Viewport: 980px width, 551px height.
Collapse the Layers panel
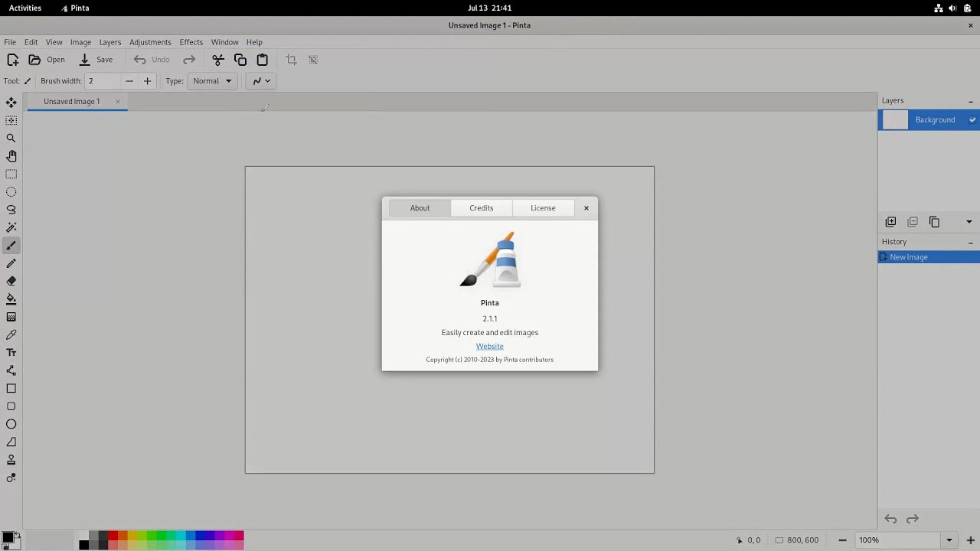tap(971, 101)
